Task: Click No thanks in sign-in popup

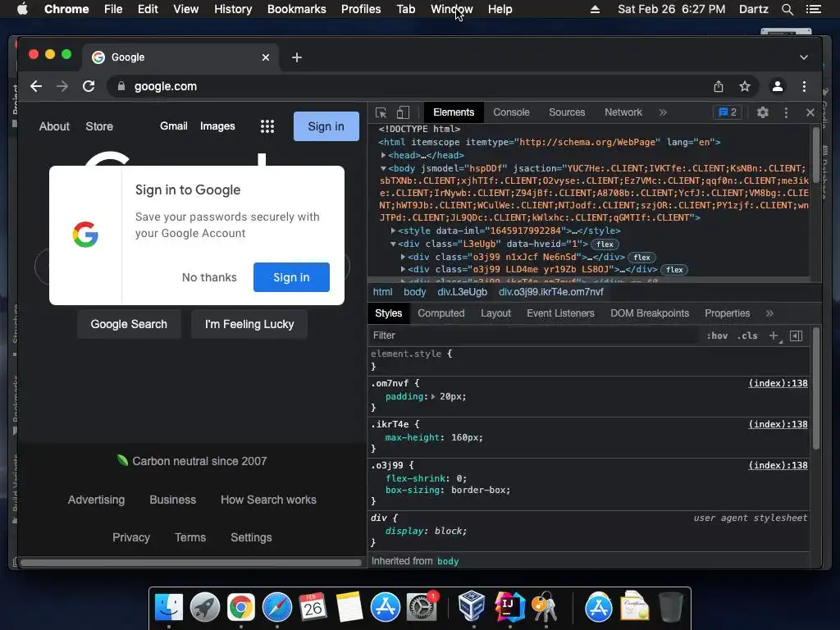Action: [x=209, y=277]
